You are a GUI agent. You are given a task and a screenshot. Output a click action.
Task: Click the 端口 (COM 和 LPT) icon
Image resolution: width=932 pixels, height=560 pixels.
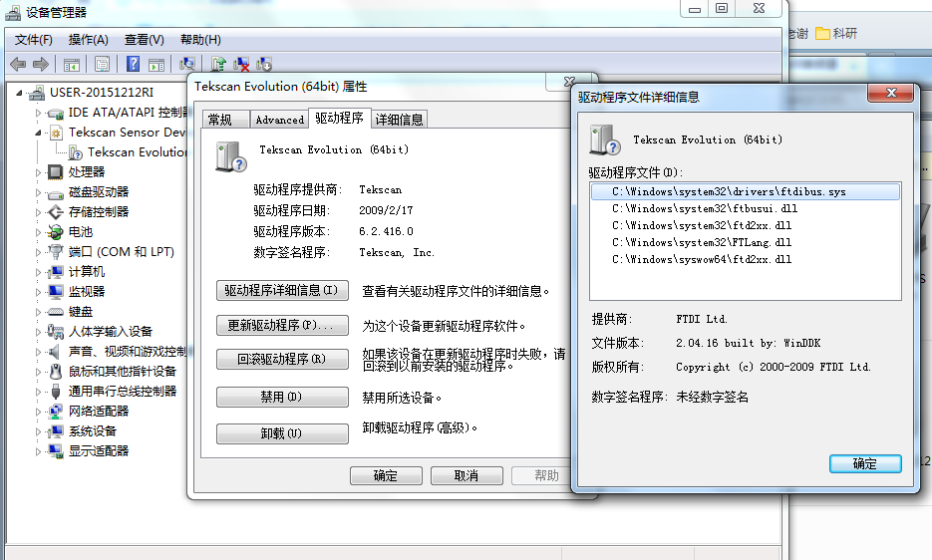(55, 252)
